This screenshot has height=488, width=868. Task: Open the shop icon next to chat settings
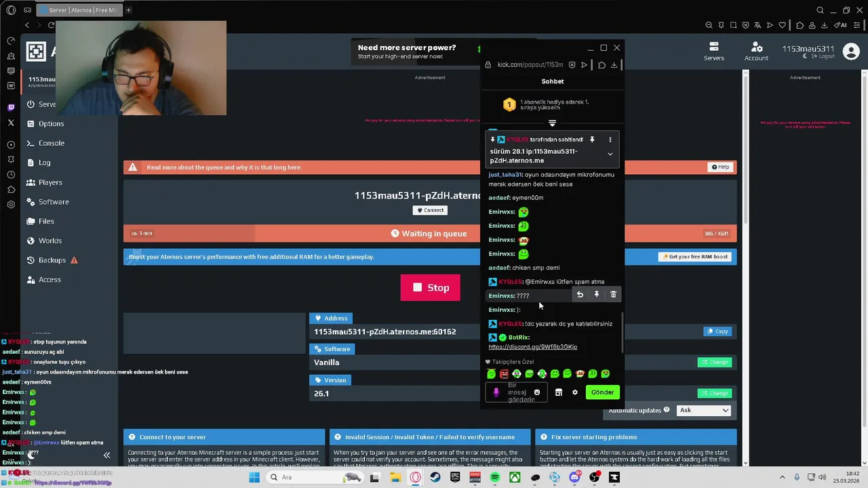click(559, 392)
